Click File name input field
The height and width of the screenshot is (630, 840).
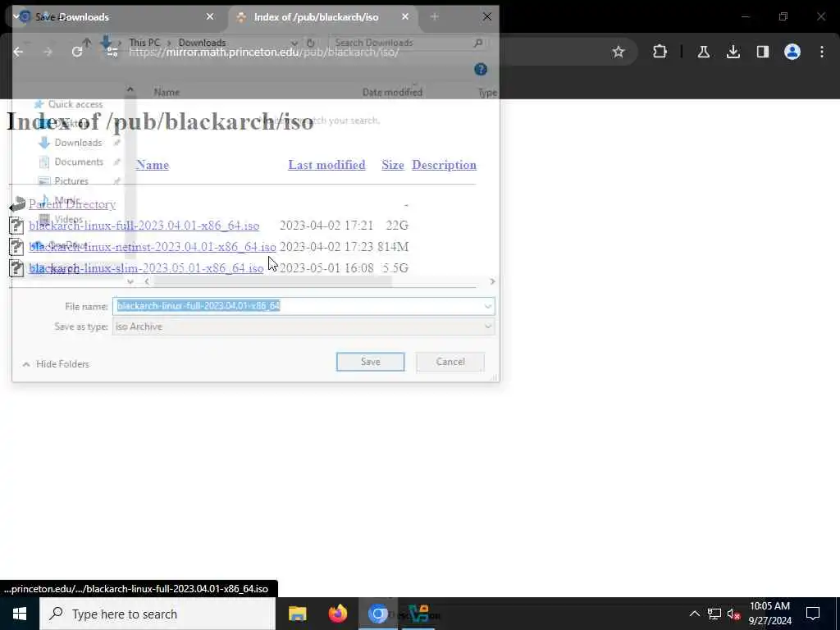tap(304, 306)
